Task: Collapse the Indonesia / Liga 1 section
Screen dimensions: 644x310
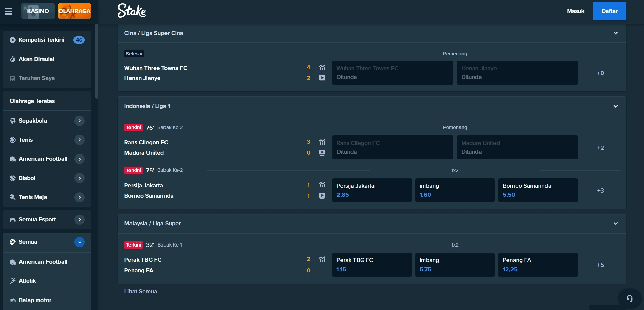Action: point(615,106)
